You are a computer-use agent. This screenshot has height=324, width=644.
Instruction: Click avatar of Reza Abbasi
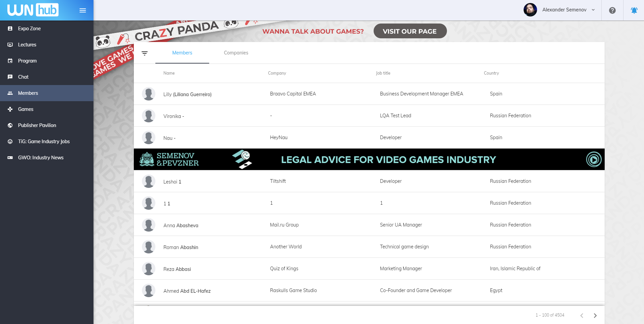(149, 269)
